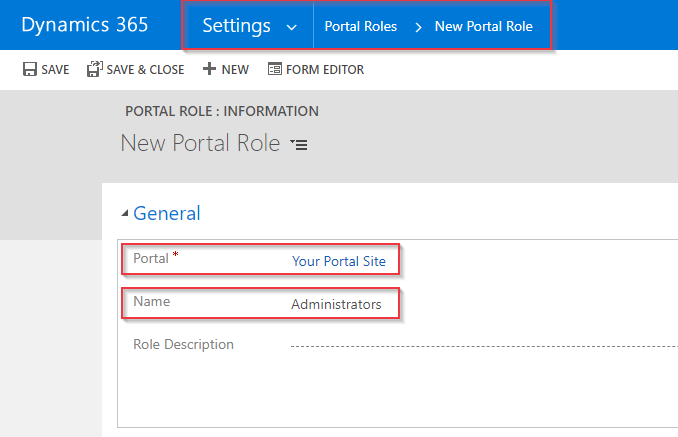678x437 pixels.
Task: Open Dynamics 365 home
Action: pyautogui.click(x=85, y=25)
